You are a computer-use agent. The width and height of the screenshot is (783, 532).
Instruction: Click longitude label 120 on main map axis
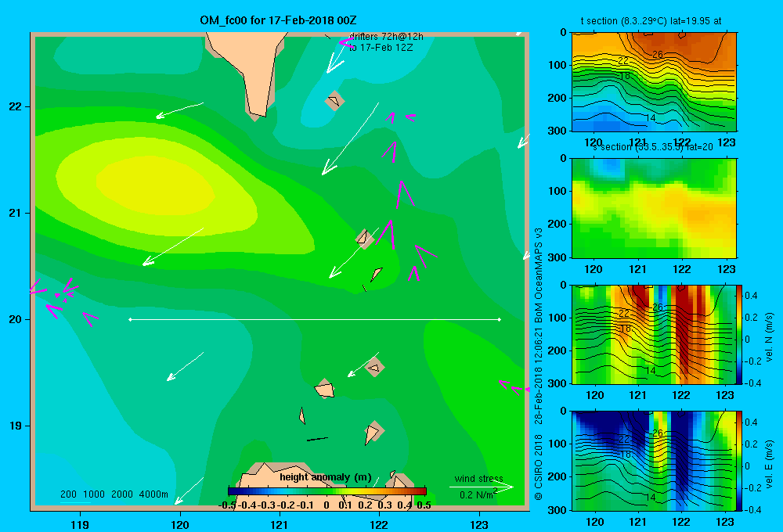pyautogui.click(x=180, y=524)
